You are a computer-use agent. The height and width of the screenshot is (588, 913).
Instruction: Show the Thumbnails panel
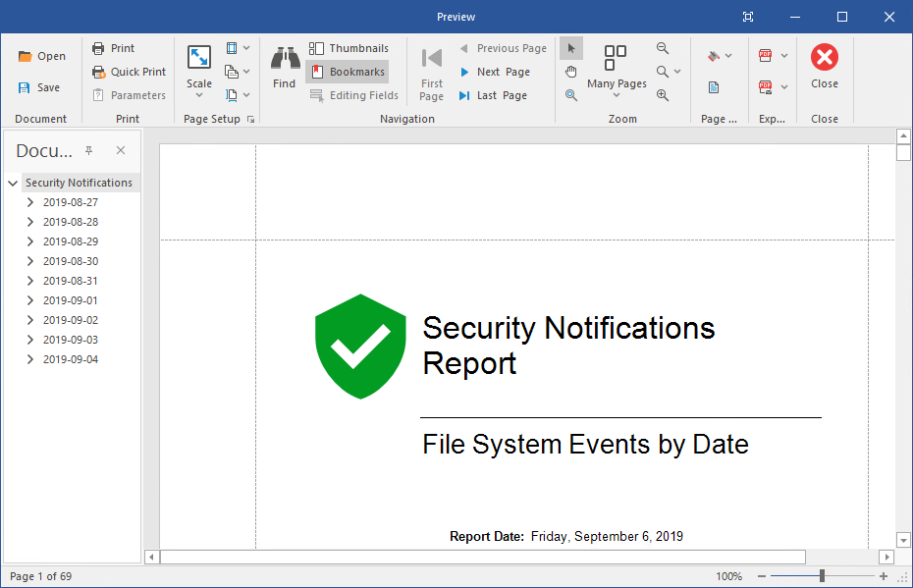349,48
